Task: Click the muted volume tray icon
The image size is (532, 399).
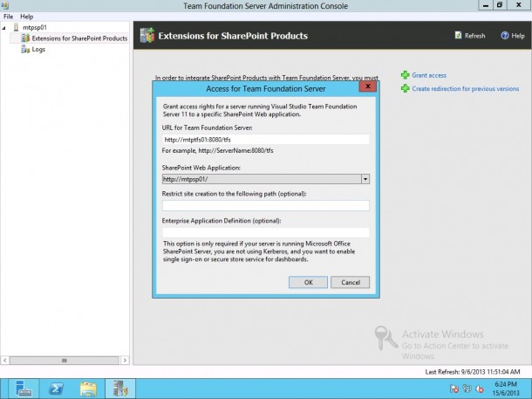Action: coord(480,389)
